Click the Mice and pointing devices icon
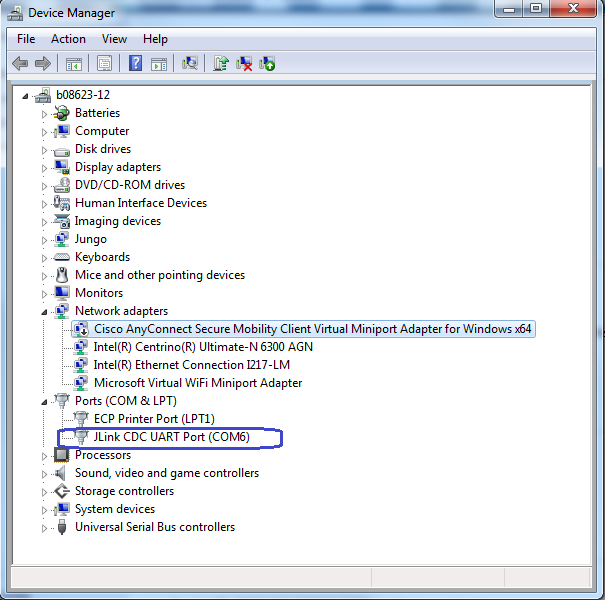605x600 pixels. [62, 275]
